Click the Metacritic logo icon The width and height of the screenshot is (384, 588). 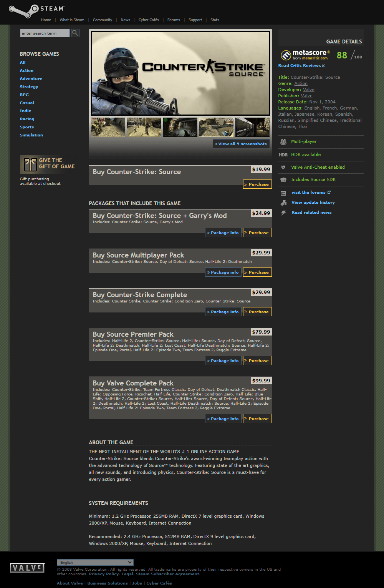click(286, 55)
